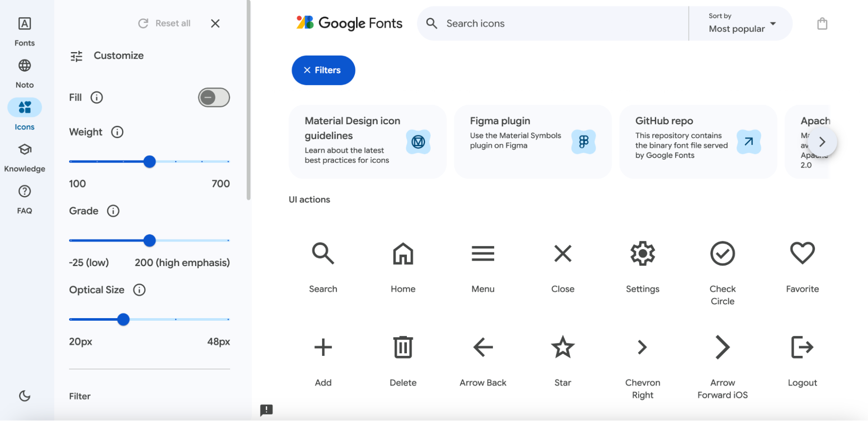Click the Star icon in UI actions
Viewport: 868px width, 421px height.
tap(562, 347)
